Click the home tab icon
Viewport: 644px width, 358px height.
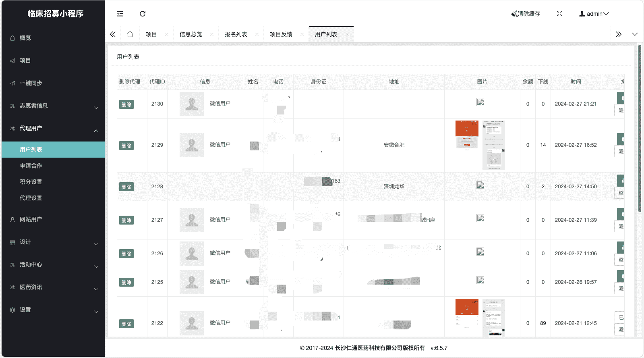click(130, 34)
